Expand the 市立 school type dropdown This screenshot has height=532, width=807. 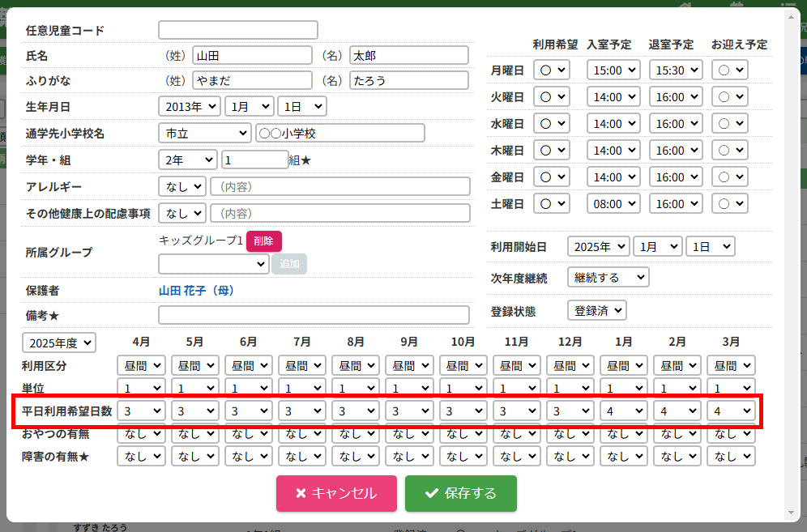click(204, 133)
